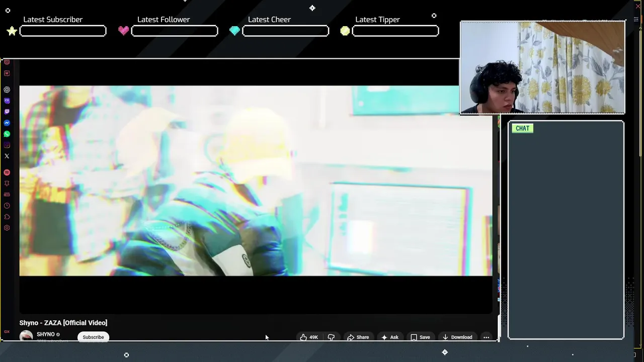Open History clock icon in sidebar
This screenshot has height=362, width=644.
pyautogui.click(x=7, y=206)
